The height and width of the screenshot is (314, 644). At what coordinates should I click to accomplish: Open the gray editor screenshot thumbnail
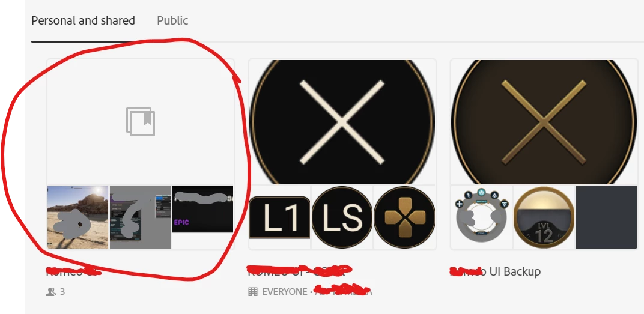140,217
